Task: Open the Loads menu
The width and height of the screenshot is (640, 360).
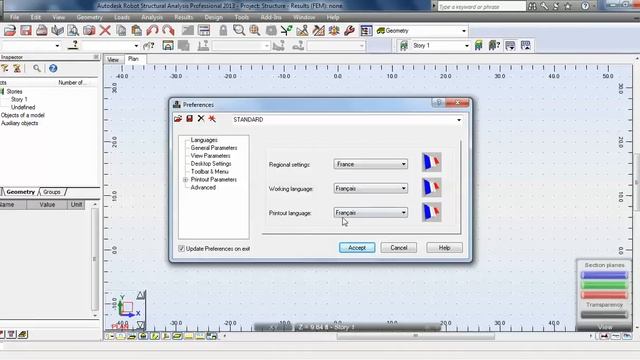Action: [x=122, y=17]
